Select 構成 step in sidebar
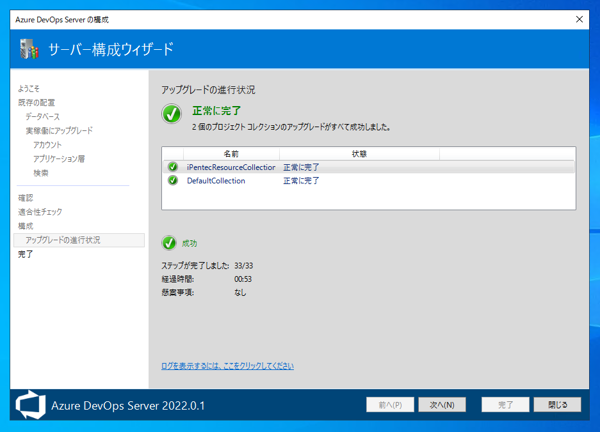The image size is (600, 432). click(26, 226)
